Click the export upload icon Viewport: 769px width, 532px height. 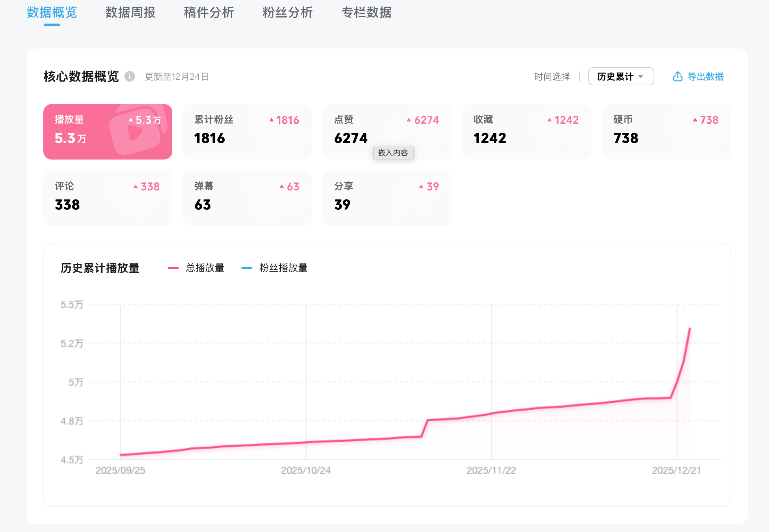click(x=677, y=76)
